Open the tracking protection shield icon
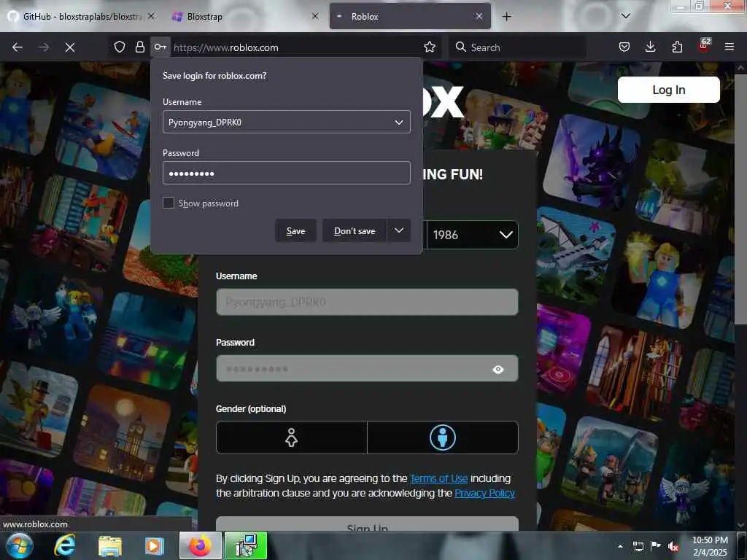747x560 pixels. [x=119, y=47]
